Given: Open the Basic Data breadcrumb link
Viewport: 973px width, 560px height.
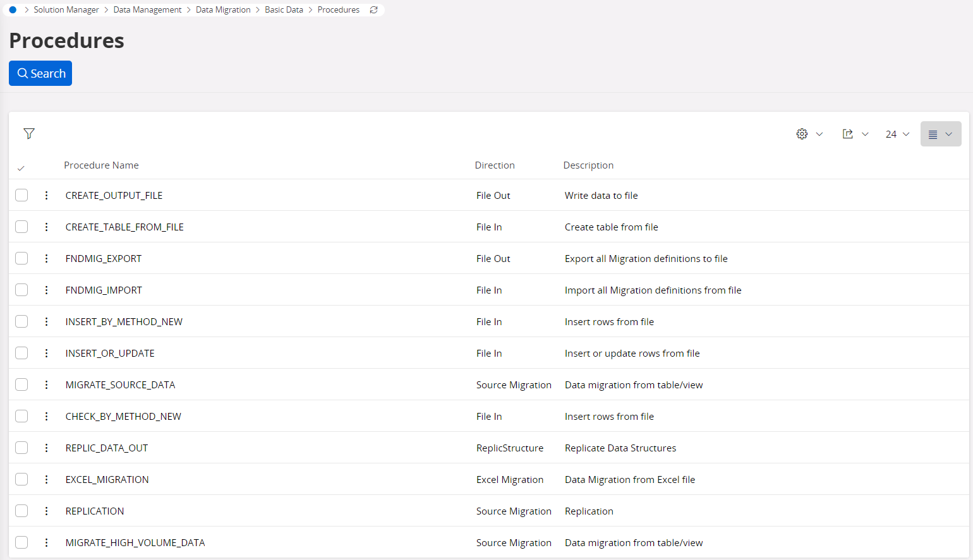Looking at the screenshot, I should (x=284, y=10).
